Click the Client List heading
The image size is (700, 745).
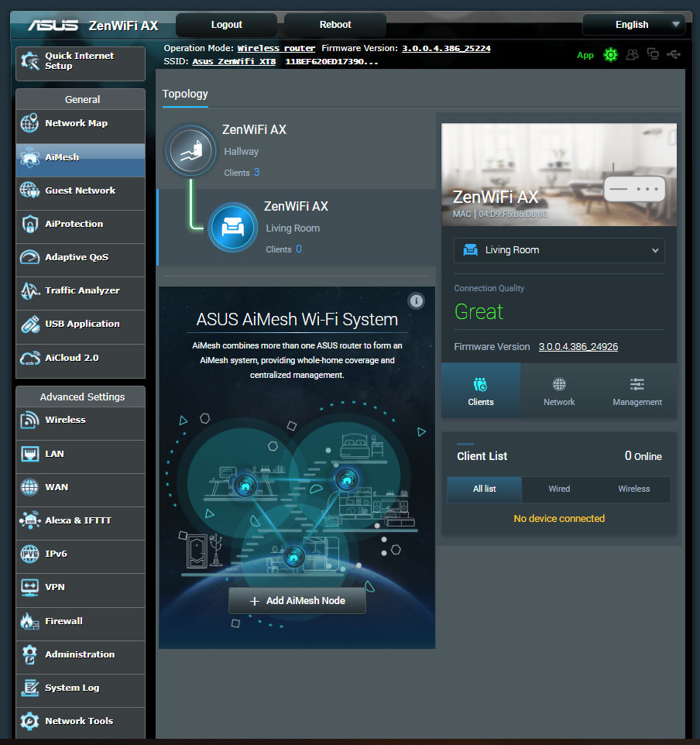tap(482, 456)
